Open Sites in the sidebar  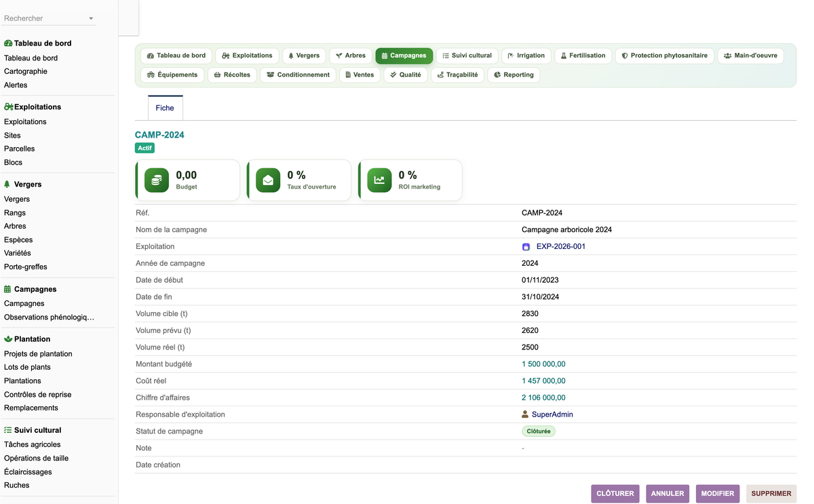point(12,135)
